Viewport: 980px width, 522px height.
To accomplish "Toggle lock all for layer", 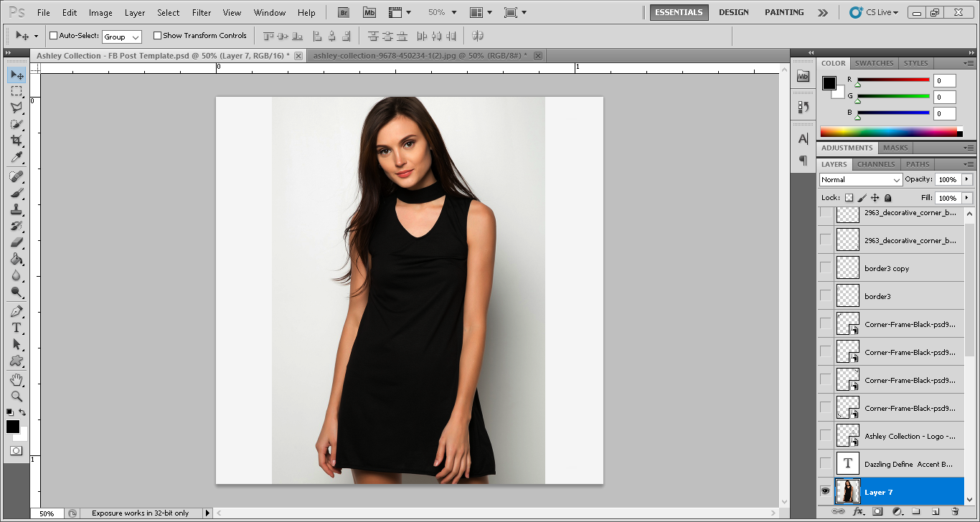I will (x=888, y=198).
